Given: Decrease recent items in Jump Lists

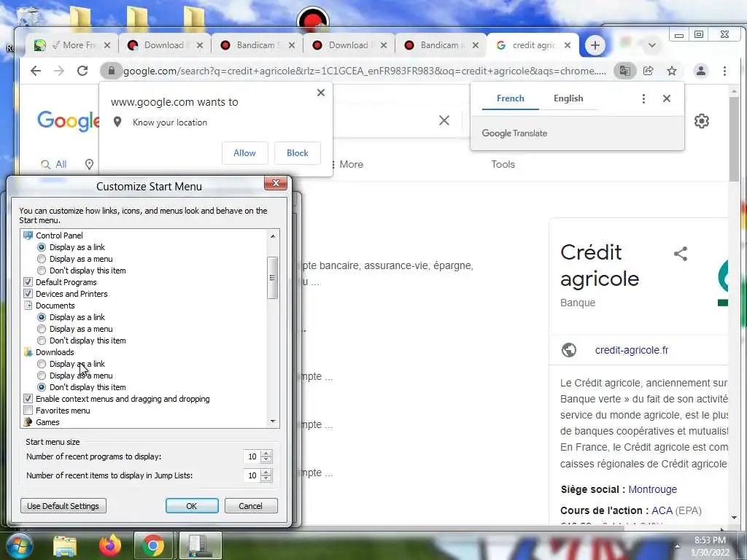Looking at the screenshot, I should click(266, 478).
